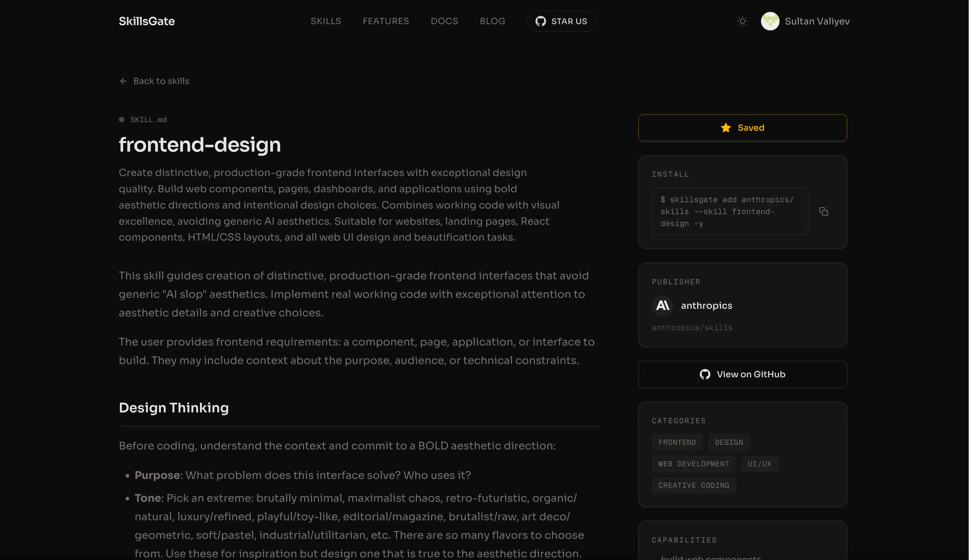Click the CAPABILITIES section label
This screenshot has height=560, width=969.
(684, 540)
